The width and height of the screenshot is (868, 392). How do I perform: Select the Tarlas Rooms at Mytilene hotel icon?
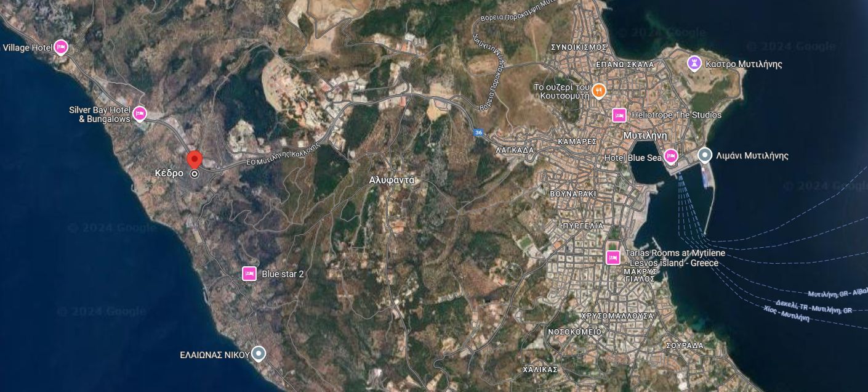coord(613,258)
